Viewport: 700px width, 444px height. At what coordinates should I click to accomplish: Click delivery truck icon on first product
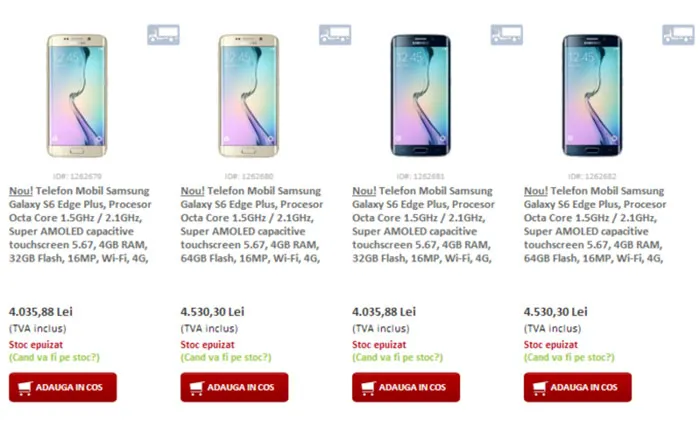pos(163,35)
